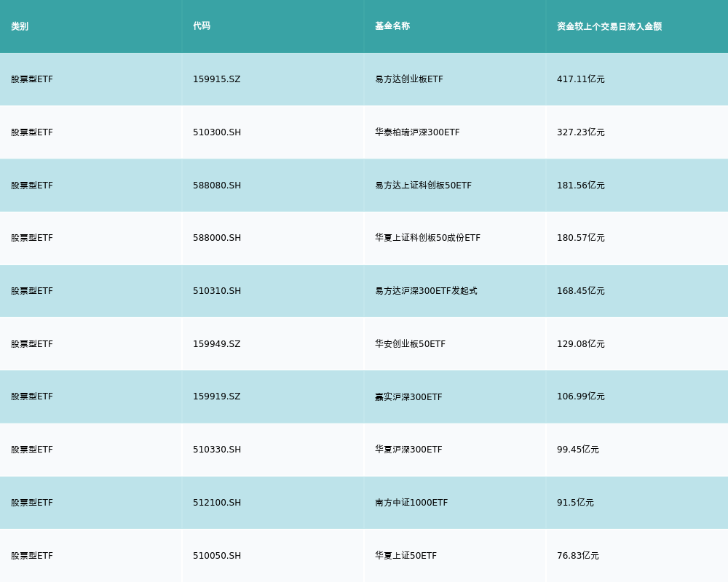Click 股票型ETF in the 588080.SH row
The height and width of the screenshot is (582, 728).
point(32,186)
